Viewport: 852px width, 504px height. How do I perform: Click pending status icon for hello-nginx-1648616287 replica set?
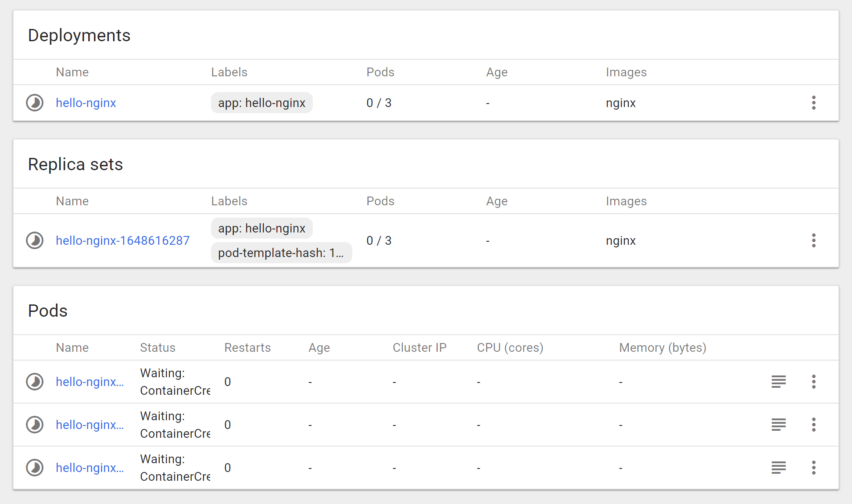coord(35,240)
